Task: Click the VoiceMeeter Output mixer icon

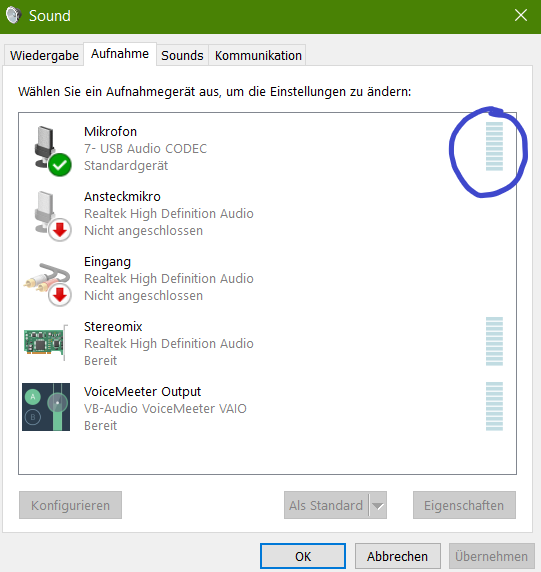Action: point(46,407)
